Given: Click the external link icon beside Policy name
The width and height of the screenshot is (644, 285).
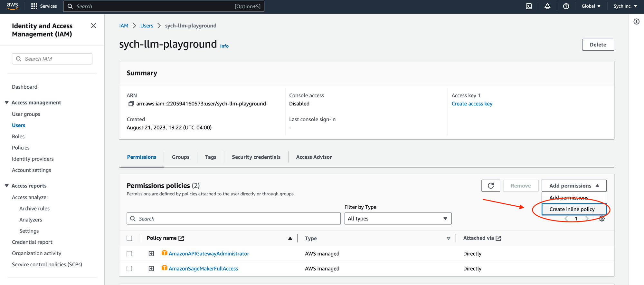Looking at the screenshot, I should [181, 238].
